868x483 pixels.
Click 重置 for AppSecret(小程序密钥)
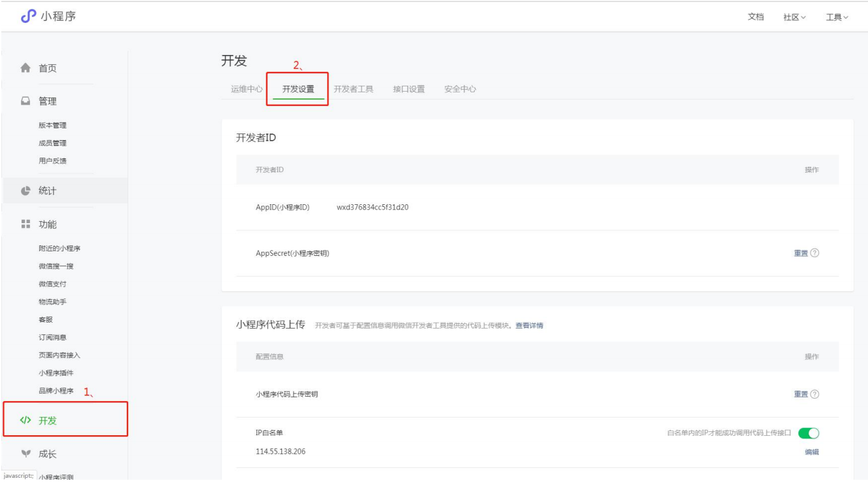click(x=801, y=253)
